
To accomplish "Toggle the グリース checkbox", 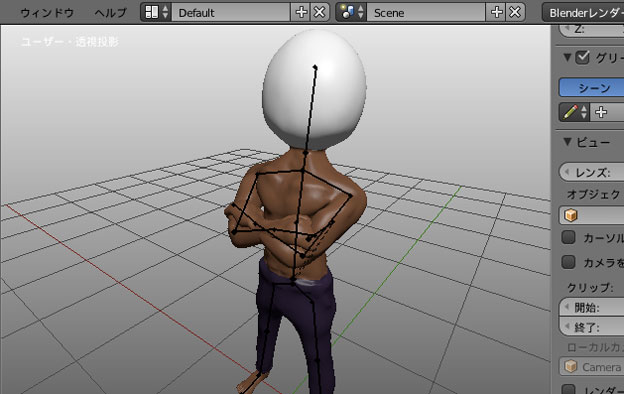I will tap(582, 58).
